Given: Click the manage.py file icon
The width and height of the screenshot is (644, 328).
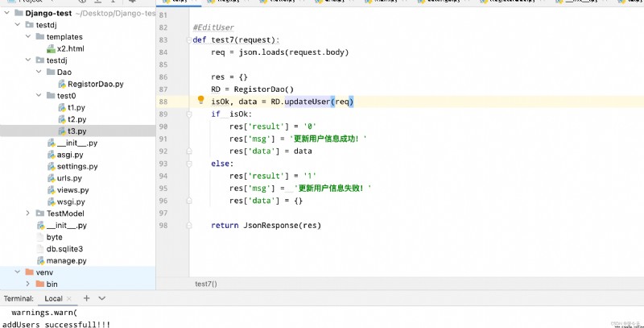Looking at the screenshot, I should click(41, 261).
